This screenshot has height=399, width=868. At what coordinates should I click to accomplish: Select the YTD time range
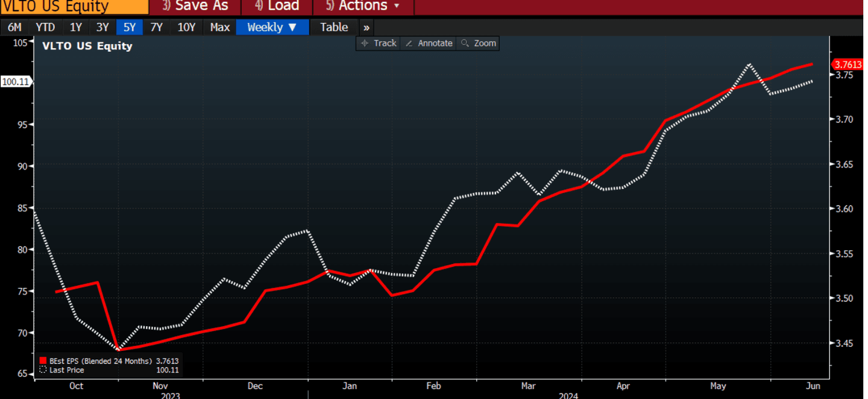pos(45,27)
